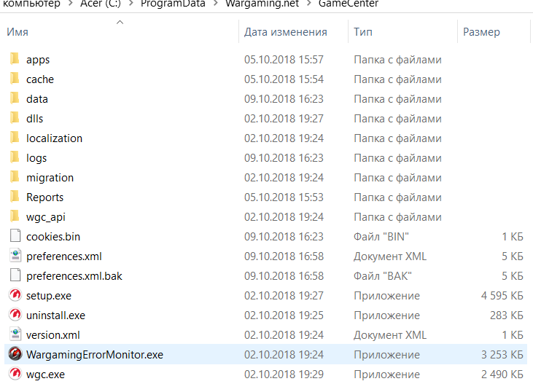Select the localization folder name
This screenshot has height=392, width=533.
point(54,138)
